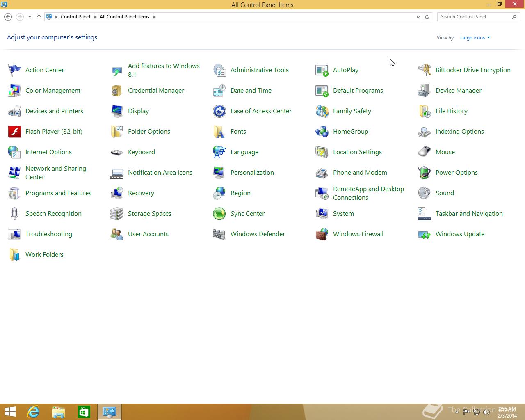This screenshot has height=420, width=525.
Task: Open the Date and Time calendar icon
Action: (x=219, y=91)
